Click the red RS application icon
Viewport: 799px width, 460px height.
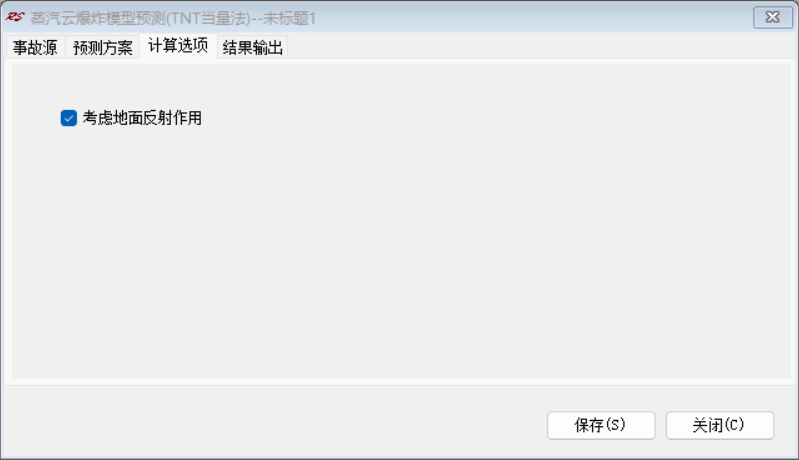click(15, 17)
